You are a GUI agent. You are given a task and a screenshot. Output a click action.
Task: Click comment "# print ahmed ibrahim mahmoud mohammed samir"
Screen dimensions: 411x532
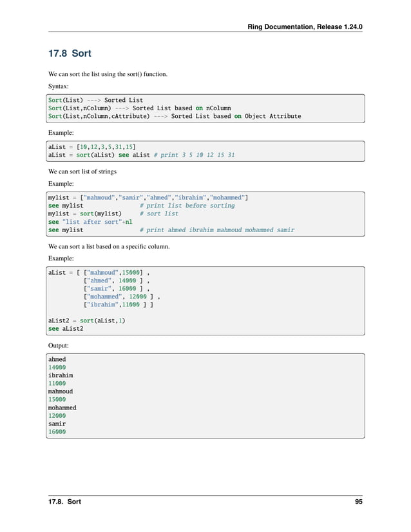point(217,230)
